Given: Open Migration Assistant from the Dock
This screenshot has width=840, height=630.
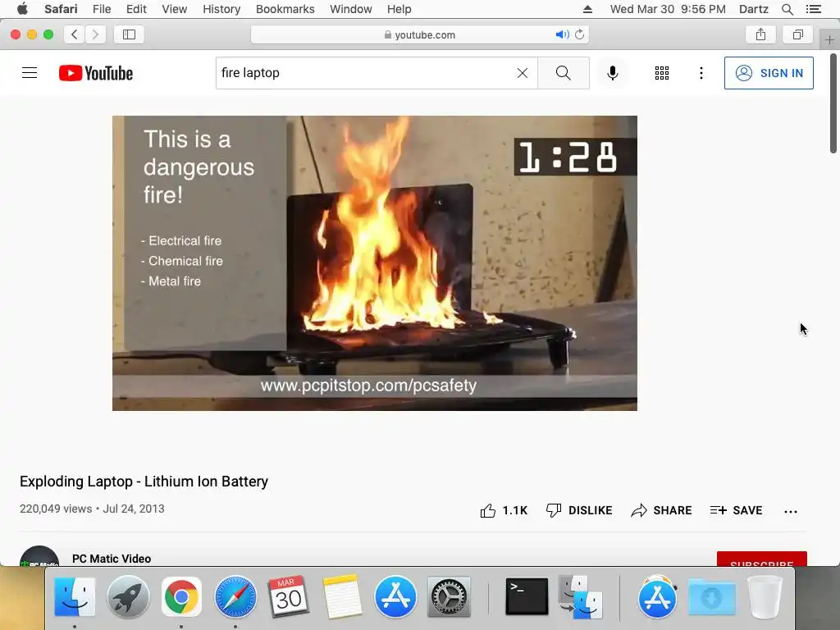Looking at the screenshot, I should (581, 597).
